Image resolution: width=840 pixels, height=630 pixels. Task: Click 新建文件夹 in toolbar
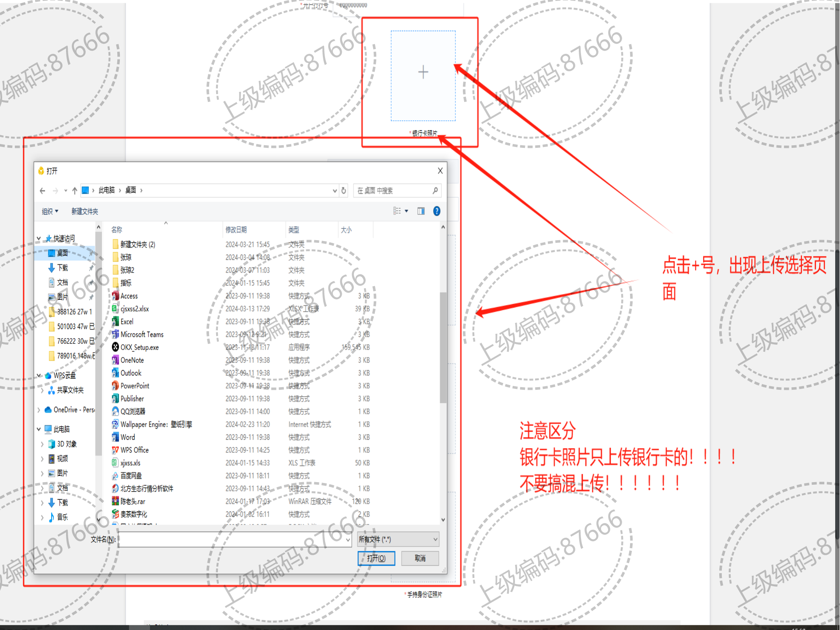(84, 211)
